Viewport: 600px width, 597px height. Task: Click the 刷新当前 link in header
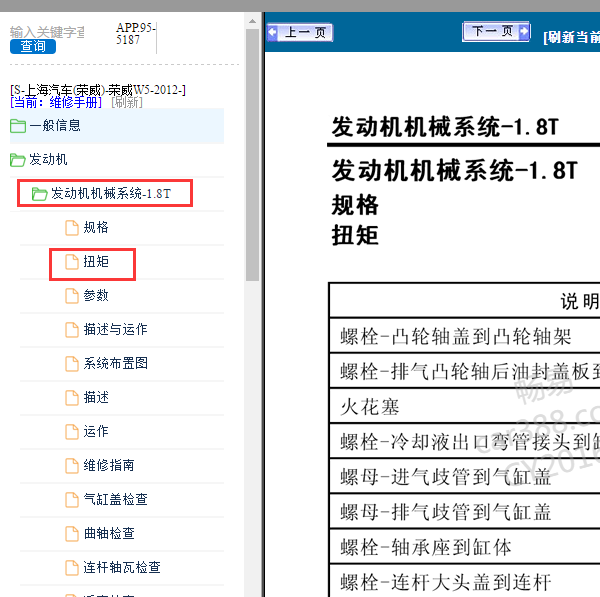pyautogui.click(x=571, y=38)
